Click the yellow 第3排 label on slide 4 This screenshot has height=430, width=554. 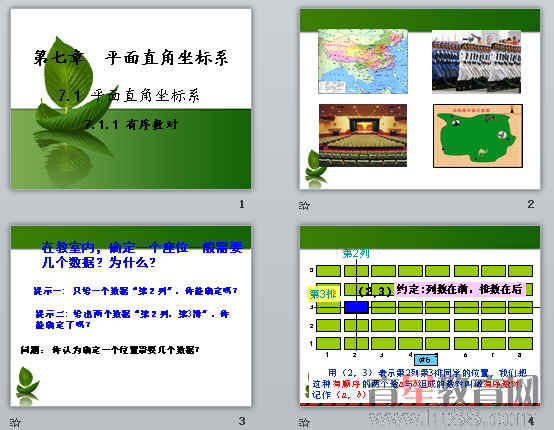(x=323, y=294)
